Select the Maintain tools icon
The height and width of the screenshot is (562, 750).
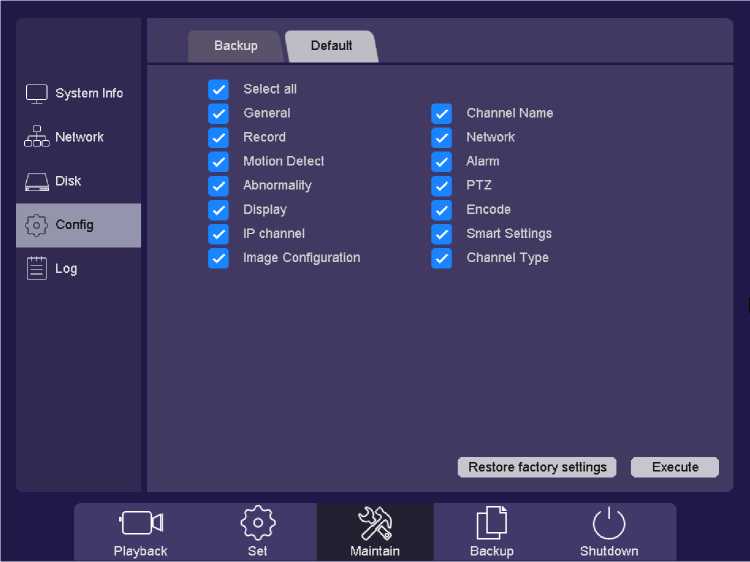[x=375, y=523]
